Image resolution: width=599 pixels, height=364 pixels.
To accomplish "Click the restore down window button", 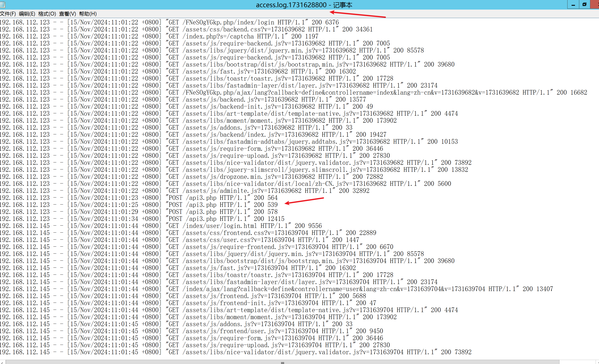I will pos(584,5).
